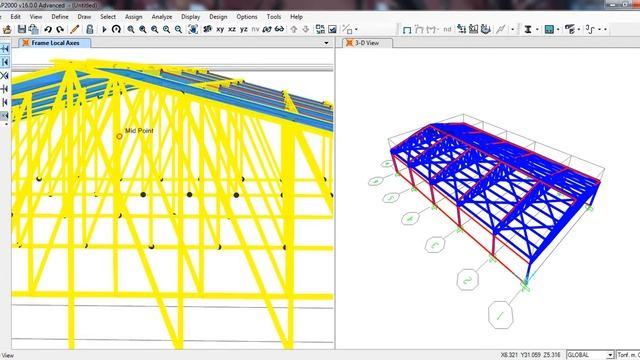
Task: Click the pencil Refresh Window icon
Action: pos(74,29)
